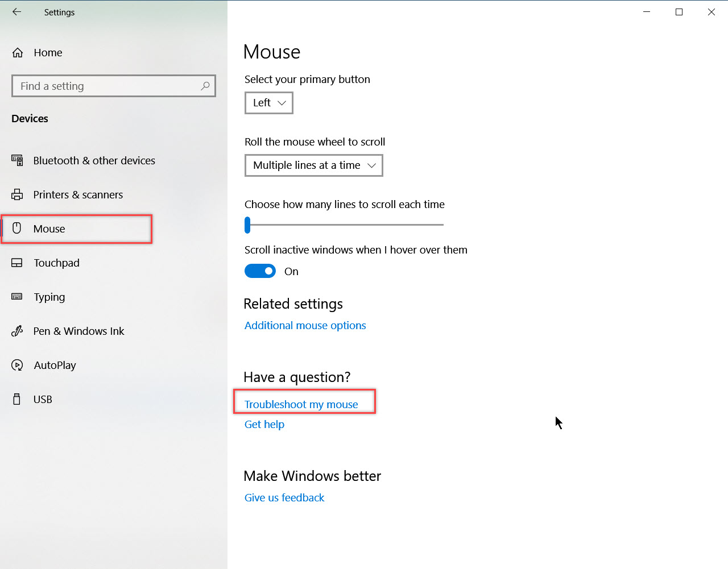Screen dimensions: 728x569
Task: Toggle scroll inactive windows switch
Action: pyautogui.click(x=260, y=271)
